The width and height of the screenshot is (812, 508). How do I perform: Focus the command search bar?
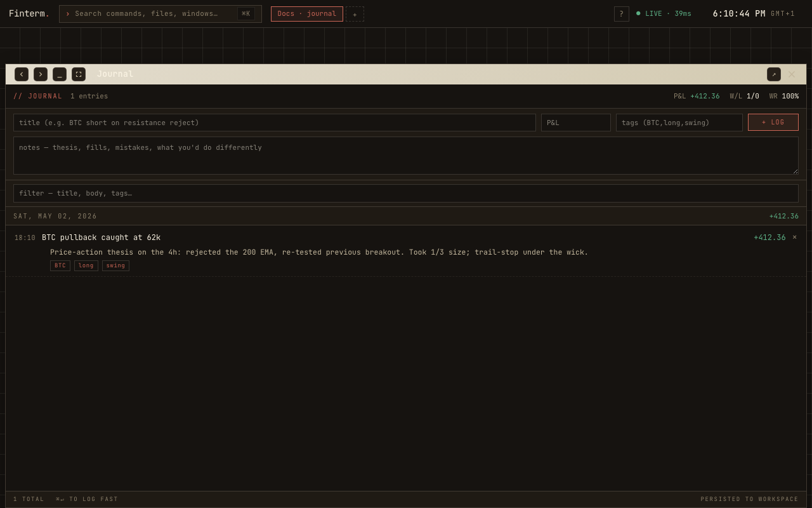tap(160, 14)
